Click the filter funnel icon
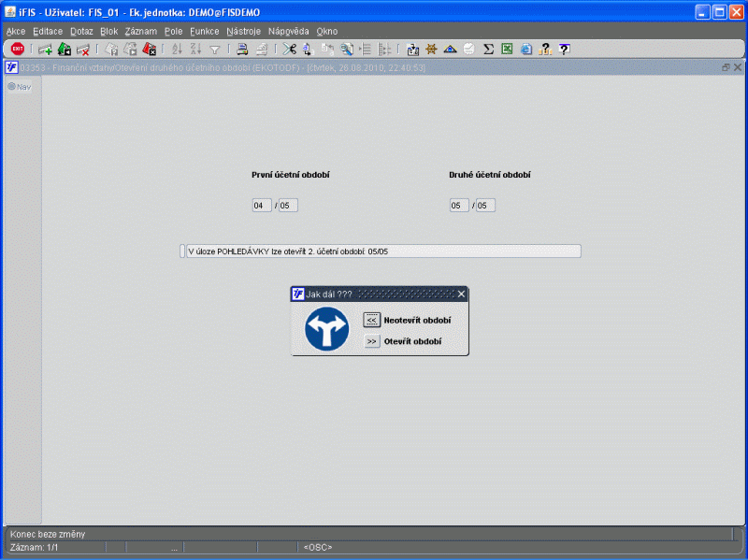Image resolution: width=748 pixels, height=560 pixels. (x=215, y=50)
